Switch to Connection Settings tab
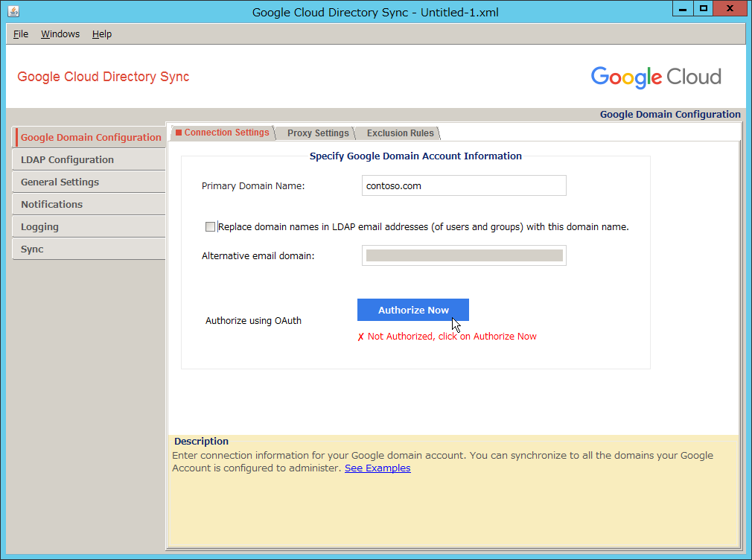Viewport: 752px width, 560px height. 222,133
